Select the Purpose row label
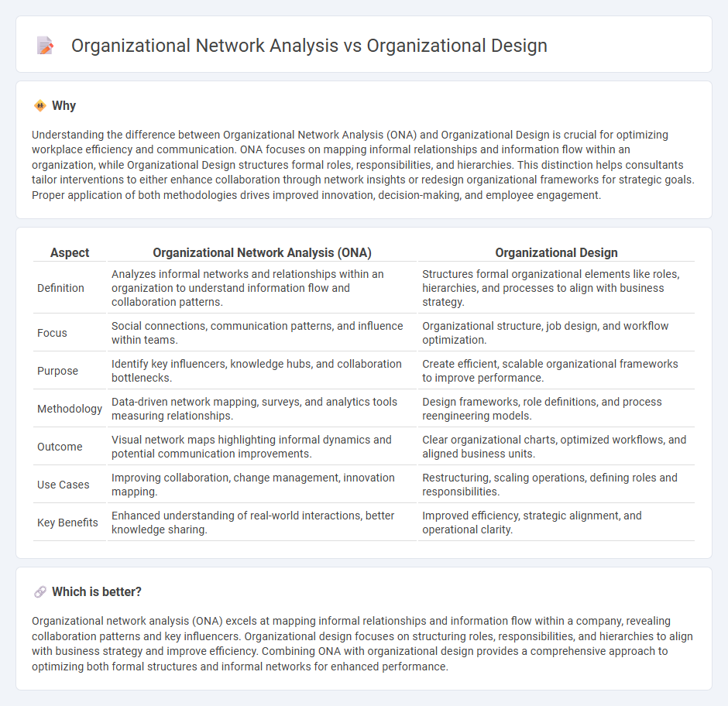728x706 pixels. (x=57, y=371)
